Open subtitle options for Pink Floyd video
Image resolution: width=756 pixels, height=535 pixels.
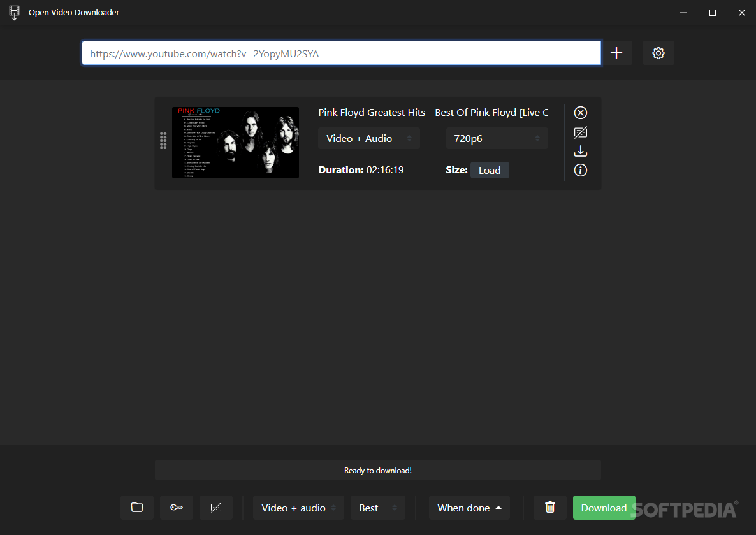(581, 132)
